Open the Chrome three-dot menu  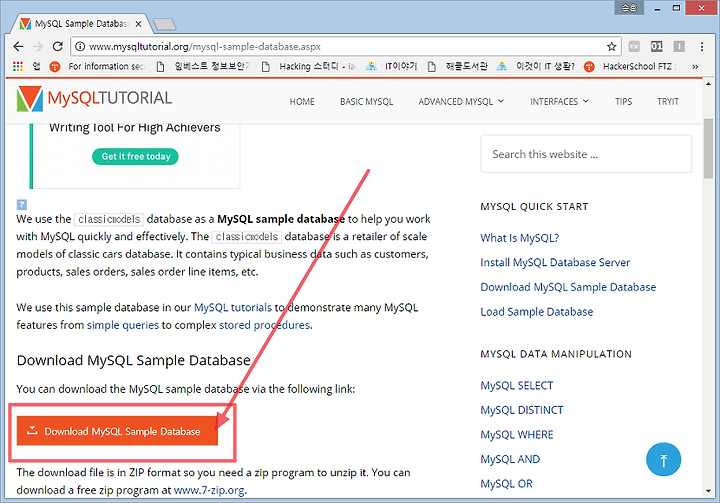(x=702, y=46)
